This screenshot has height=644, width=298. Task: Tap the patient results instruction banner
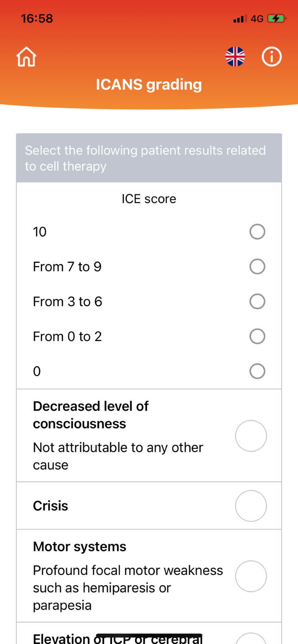coord(149,158)
